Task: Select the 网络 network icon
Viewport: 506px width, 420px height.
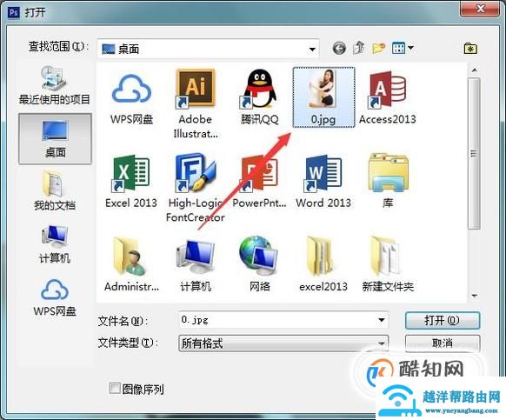Action: click(x=259, y=257)
